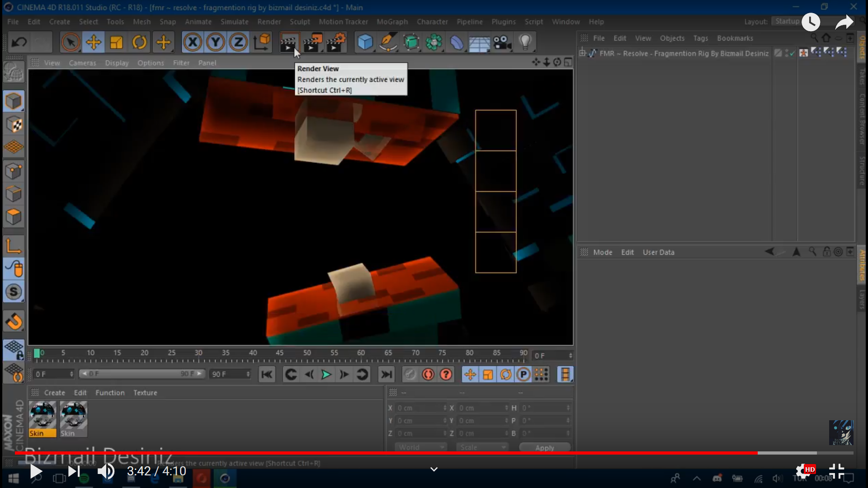Screen dimensions: 868x488
Task: Select Texture mode checkered icon
Action: pyautogui.click(x=14, y=124)
